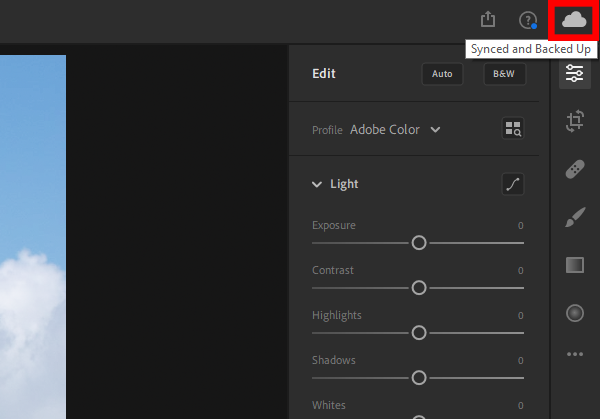Click the Auto button

pos(442,74)
